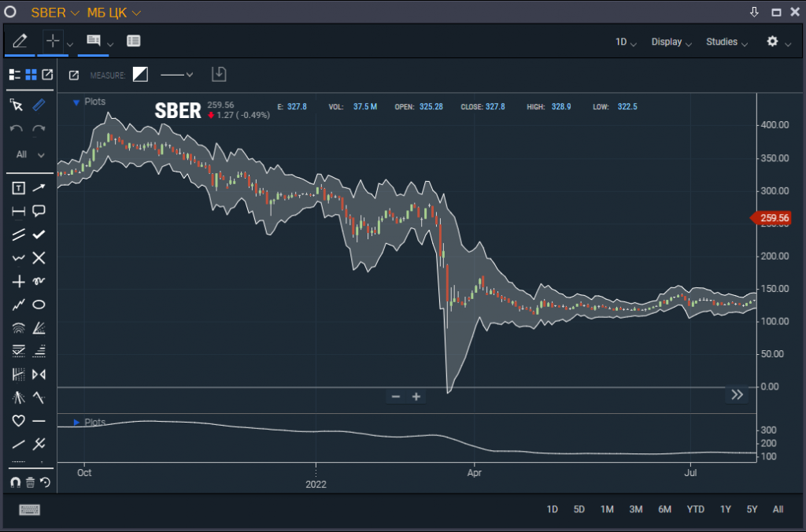Click the trash icon to delete drawings

coord(30,482)
